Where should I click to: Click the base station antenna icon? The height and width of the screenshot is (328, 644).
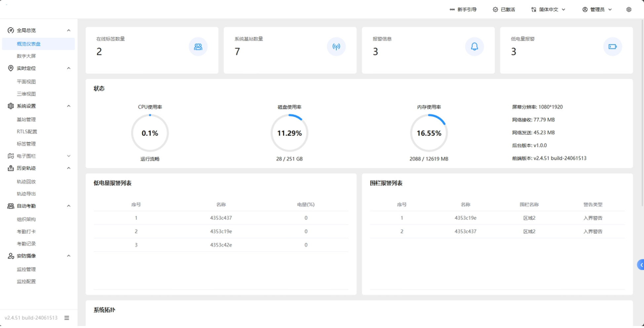click(x=336, y=47)
